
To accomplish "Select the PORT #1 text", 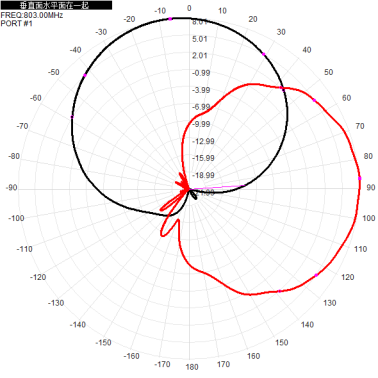I will [x=16, y=23].
